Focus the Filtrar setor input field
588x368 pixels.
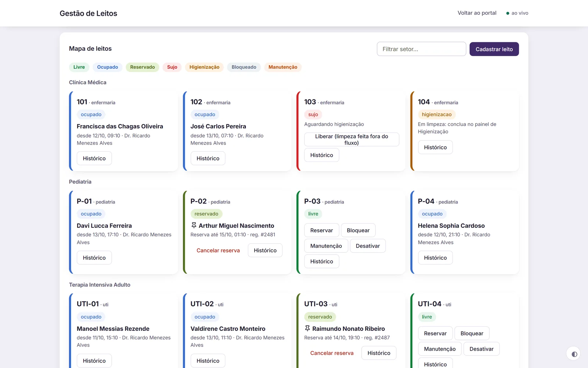[422, 49]
